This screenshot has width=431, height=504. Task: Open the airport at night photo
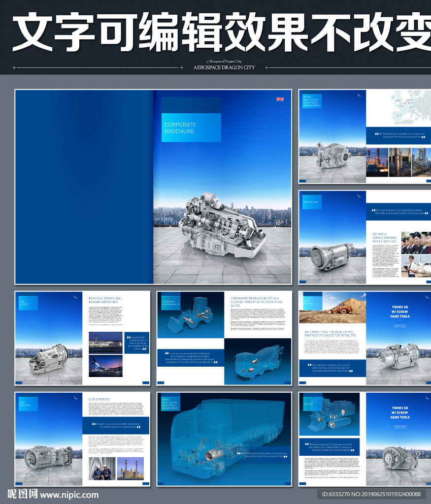click(105, 343)
